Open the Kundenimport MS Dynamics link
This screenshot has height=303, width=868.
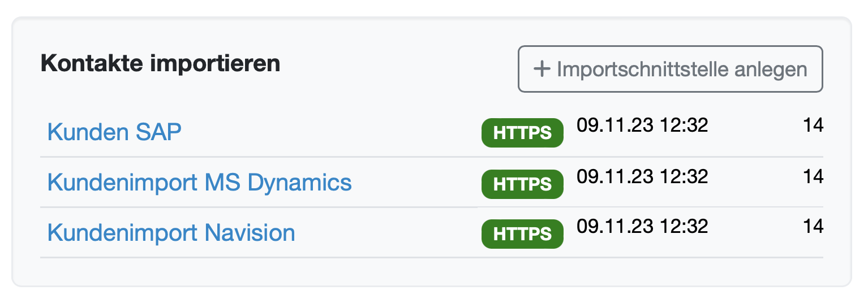(199, 182)
